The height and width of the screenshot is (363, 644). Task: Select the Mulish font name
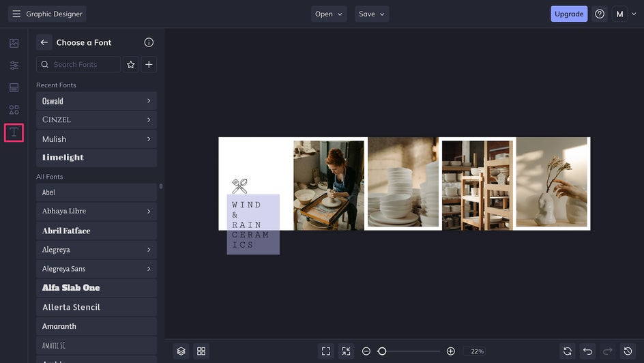(x=54, y=139)
